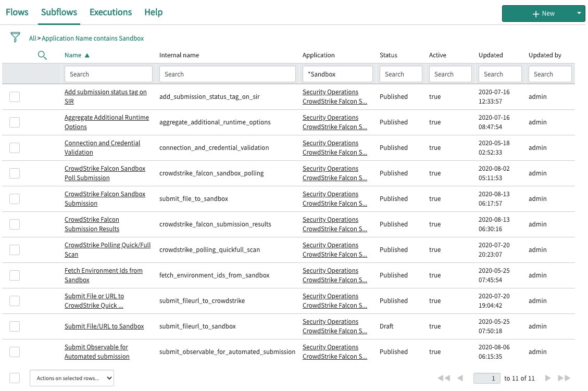The image size is (588, 391).
Task: Go to the first page arrow
Action: coord(444,379)
